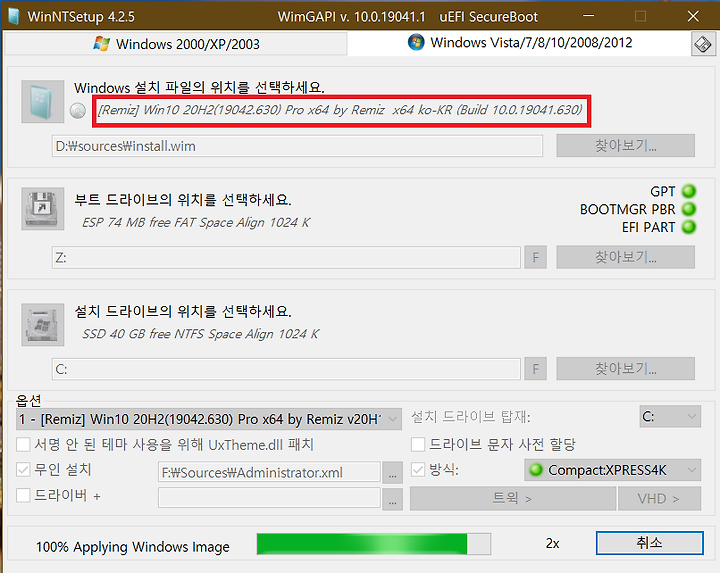Click the empty drivers path field
The image size is (720, 573).
[269, 498]
